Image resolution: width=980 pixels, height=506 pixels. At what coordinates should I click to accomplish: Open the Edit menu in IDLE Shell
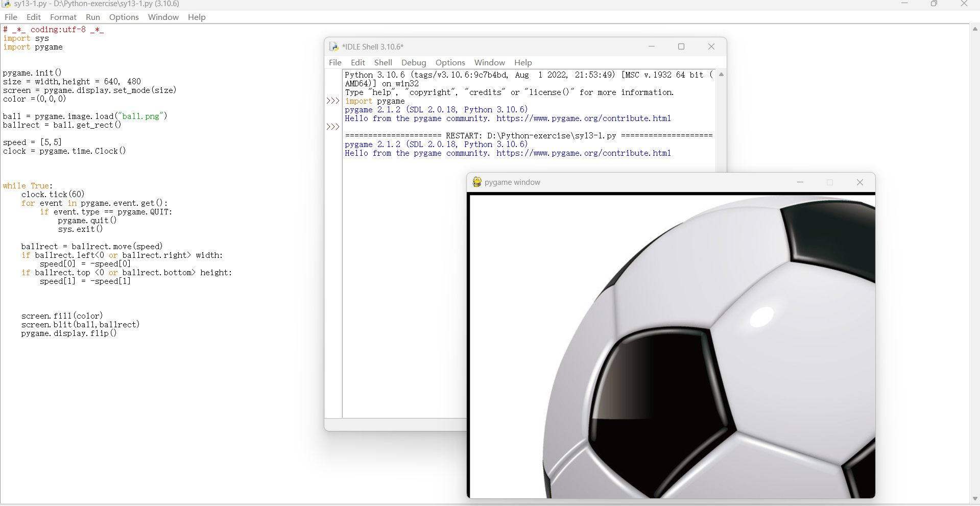point(358,62)
